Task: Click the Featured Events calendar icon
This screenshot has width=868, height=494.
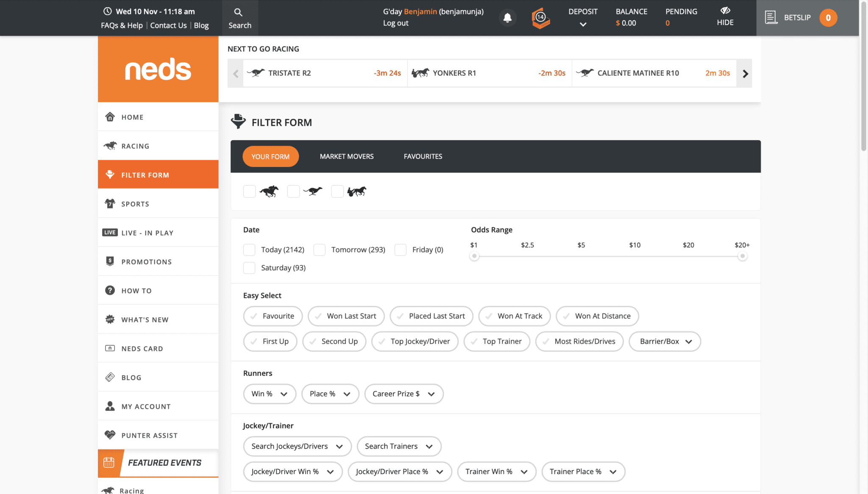Action: coord(109,462)
